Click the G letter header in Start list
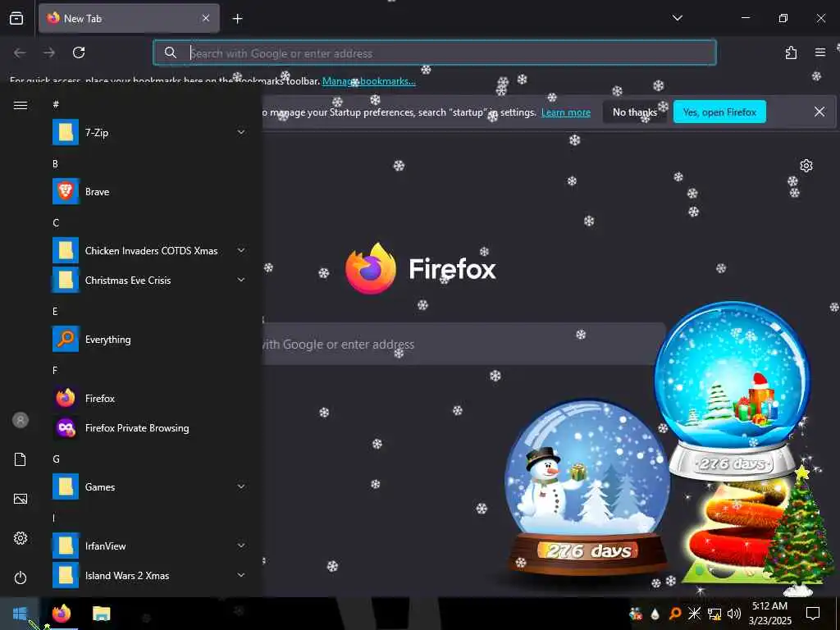The image size is (840, 630). pyautogui.click(x=56, y=459)
